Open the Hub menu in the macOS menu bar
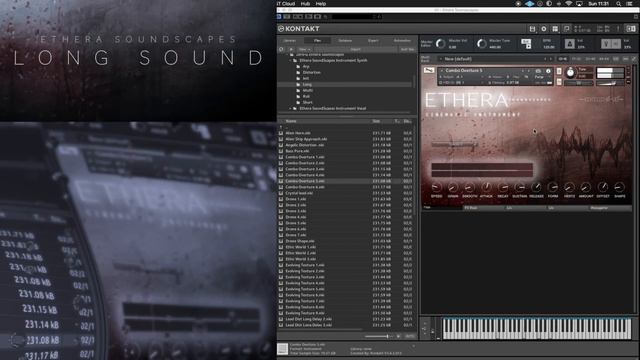Image resolution: width=640 pixels, height=360 pixels. (x=305, y=4)
